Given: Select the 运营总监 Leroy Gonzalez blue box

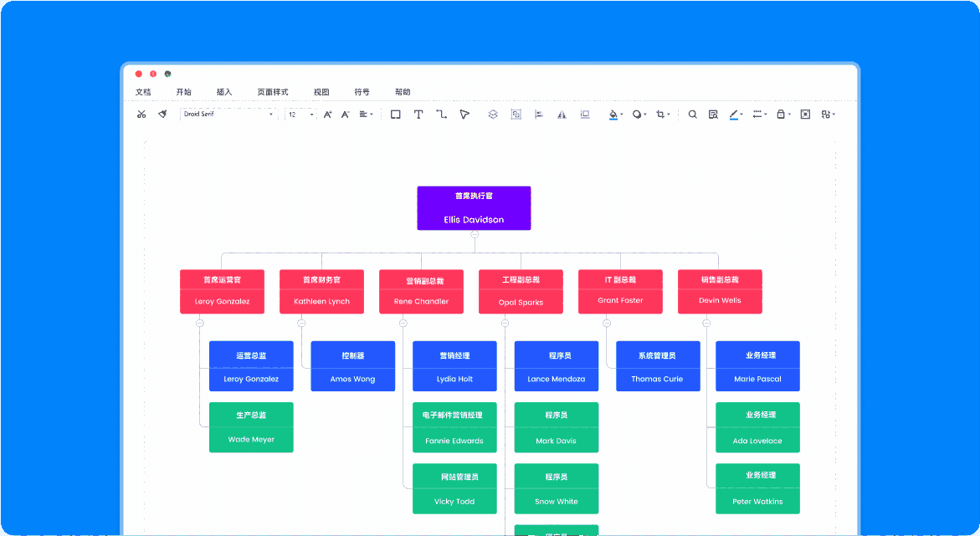Looking at the screenshot, I should point(251,366).
